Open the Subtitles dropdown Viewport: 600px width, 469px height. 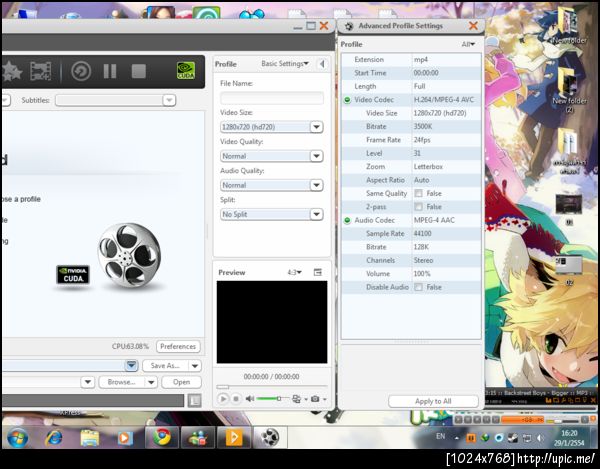[169, 101]
